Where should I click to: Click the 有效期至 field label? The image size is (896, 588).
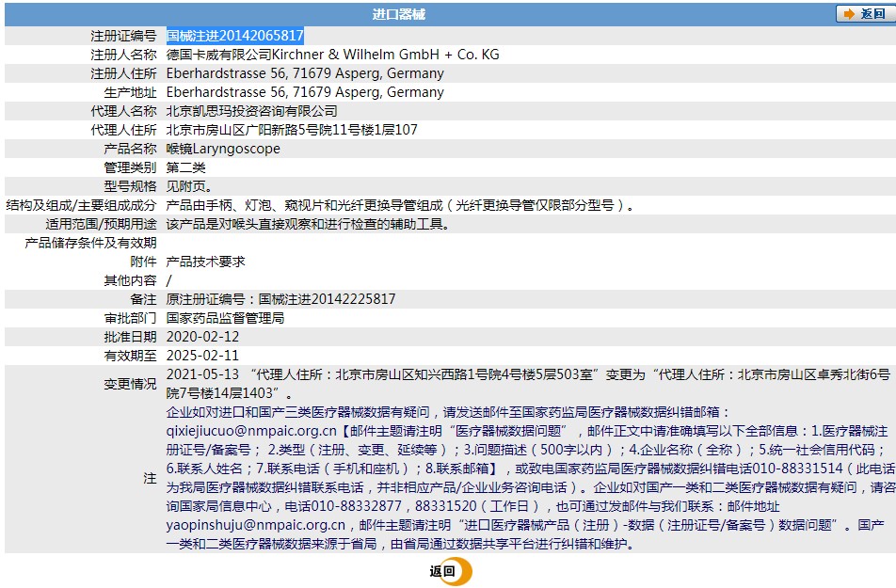(130, 356)
